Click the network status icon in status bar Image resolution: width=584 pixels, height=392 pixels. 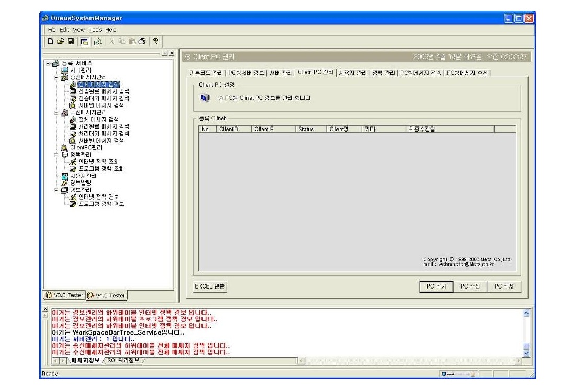coord(458,374)
